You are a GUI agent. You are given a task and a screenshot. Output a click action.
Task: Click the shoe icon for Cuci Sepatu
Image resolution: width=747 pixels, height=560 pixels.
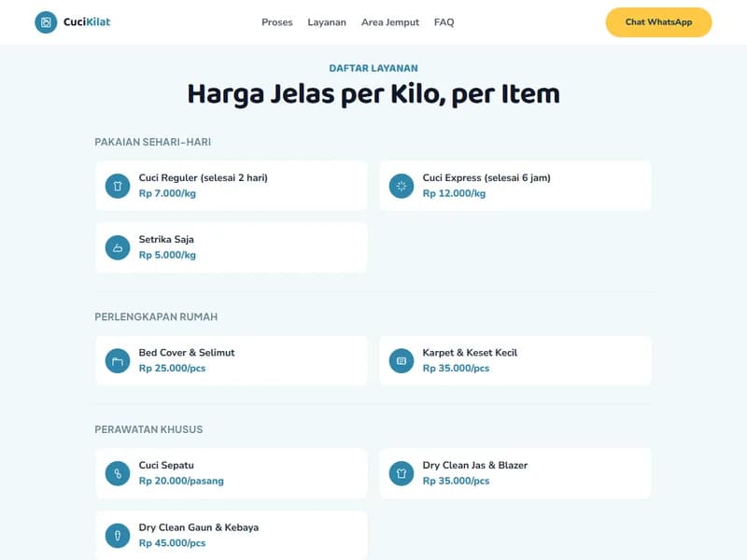click(x=118, y=473)
